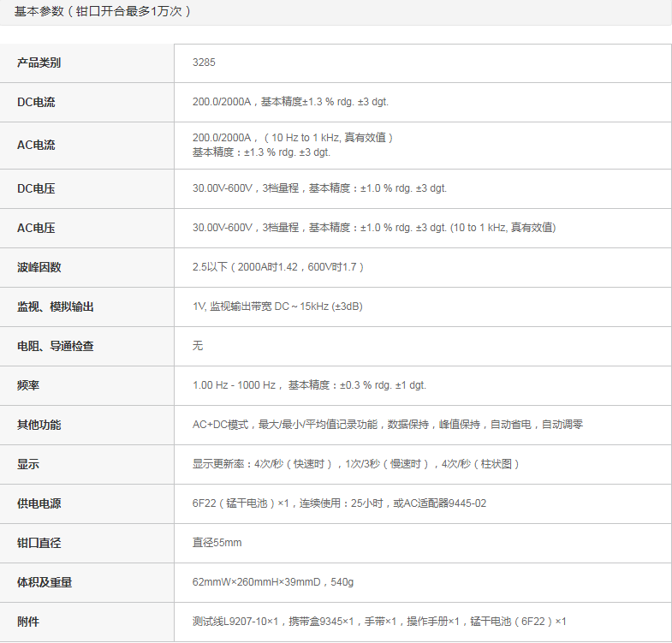This screenshot has width=672, height=643.
Task: Click the value 直径55mm
Action: [x=217, y=543]
